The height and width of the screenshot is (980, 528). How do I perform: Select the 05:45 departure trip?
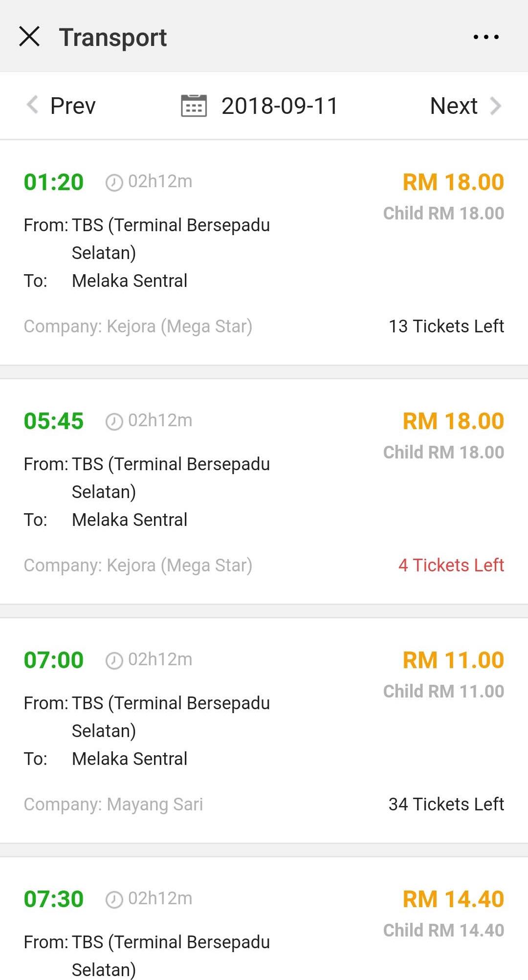(54, 421)
